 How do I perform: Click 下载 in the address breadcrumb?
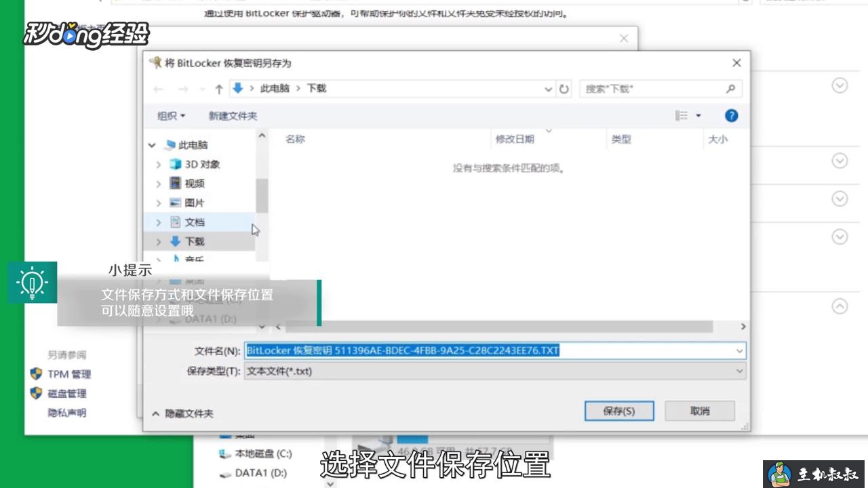pyautogui.click(x=317, y=88)
